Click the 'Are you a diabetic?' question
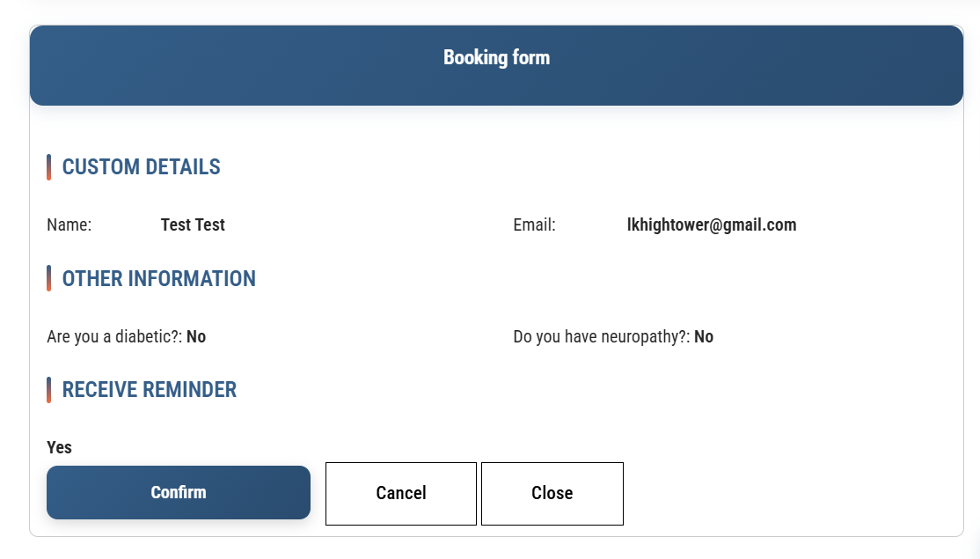The width and height of the screenshot is (980, 559). pos(114,336)
